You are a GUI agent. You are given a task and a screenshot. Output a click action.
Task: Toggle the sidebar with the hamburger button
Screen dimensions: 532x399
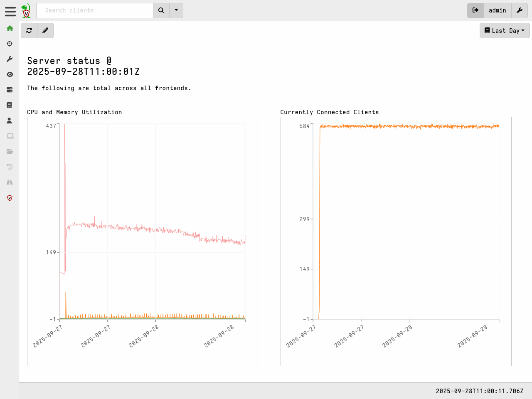point(10,11)
